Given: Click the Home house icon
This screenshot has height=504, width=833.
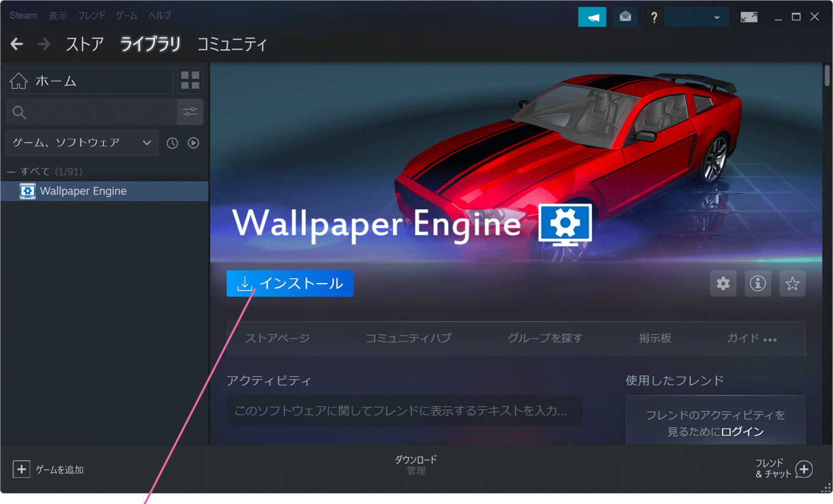Looking at the screenshot, I should pos(19,81).
